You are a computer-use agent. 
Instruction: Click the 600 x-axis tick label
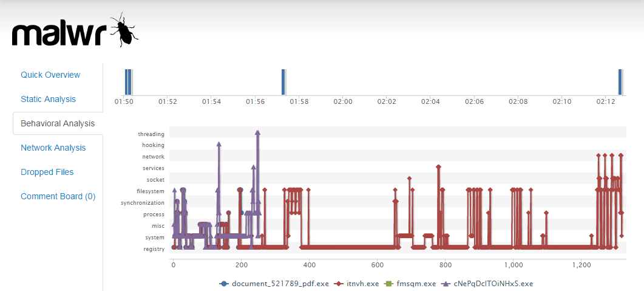point(377,266)
